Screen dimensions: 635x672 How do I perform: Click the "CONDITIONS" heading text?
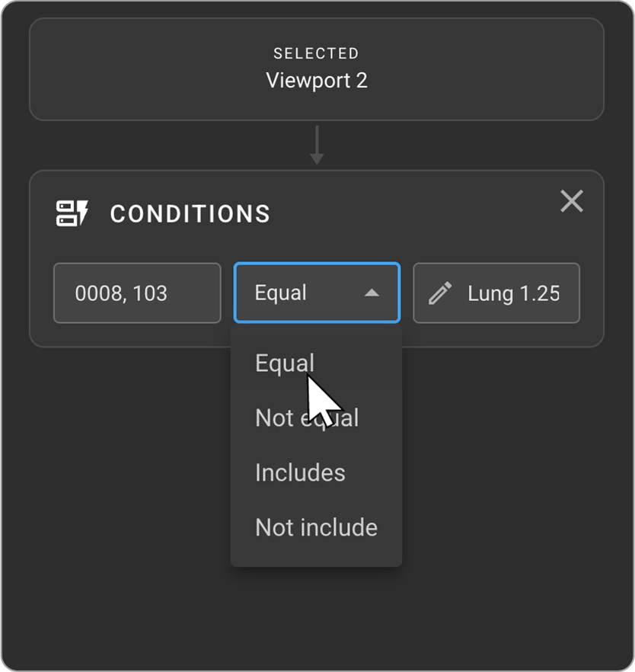[x=190, y=214]
